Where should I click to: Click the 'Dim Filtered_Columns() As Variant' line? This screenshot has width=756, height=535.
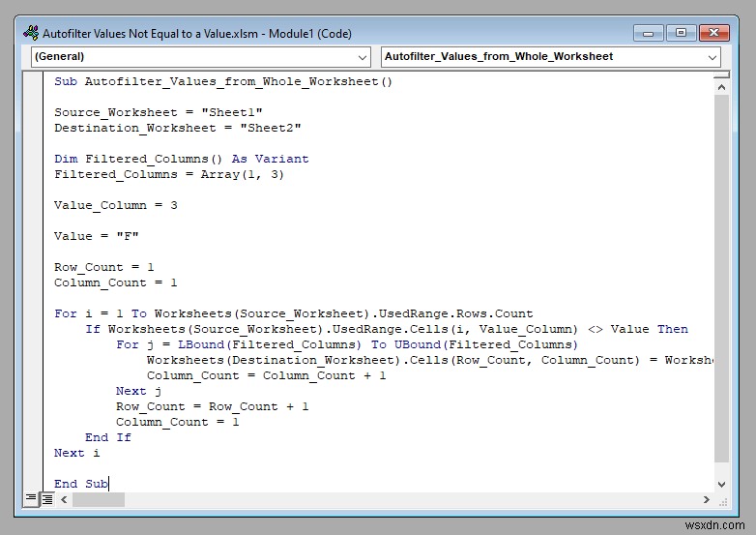(182, 159)
